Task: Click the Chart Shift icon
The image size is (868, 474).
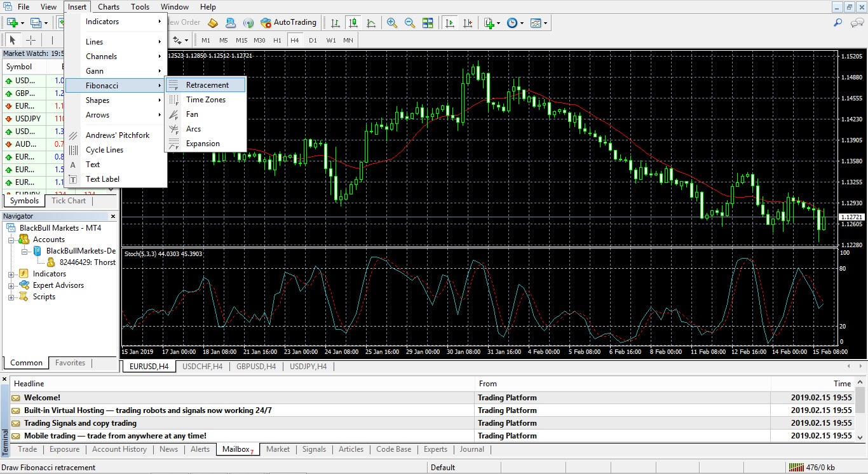Action: pyautogui.click(x=468, y=23)
